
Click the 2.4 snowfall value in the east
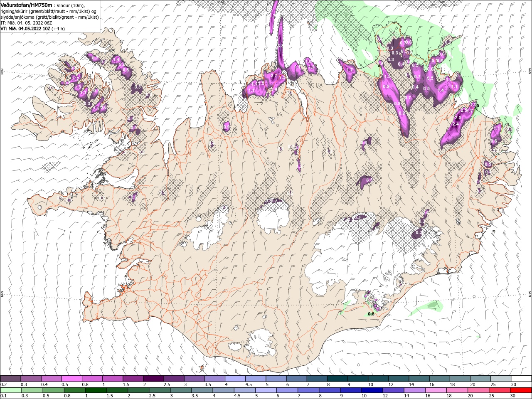tap(455, 124)
